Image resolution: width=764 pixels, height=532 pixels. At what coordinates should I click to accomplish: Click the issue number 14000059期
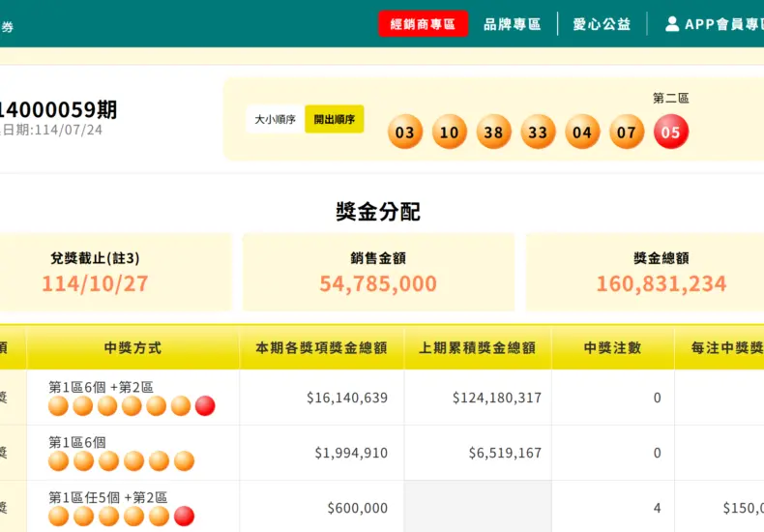[x=57, y=109]
